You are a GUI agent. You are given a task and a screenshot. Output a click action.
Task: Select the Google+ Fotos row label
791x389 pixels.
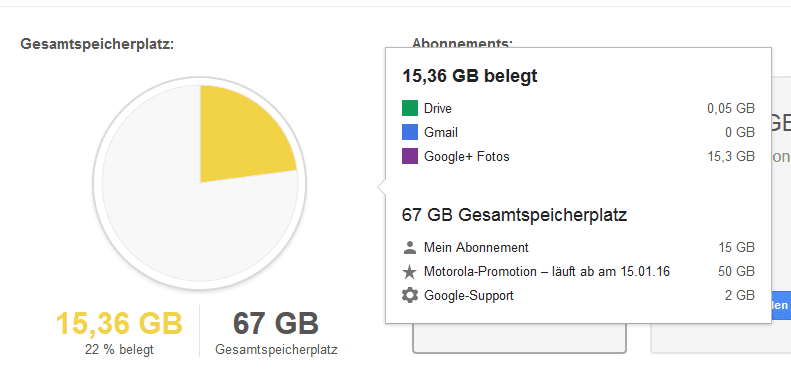click(467, 156)
